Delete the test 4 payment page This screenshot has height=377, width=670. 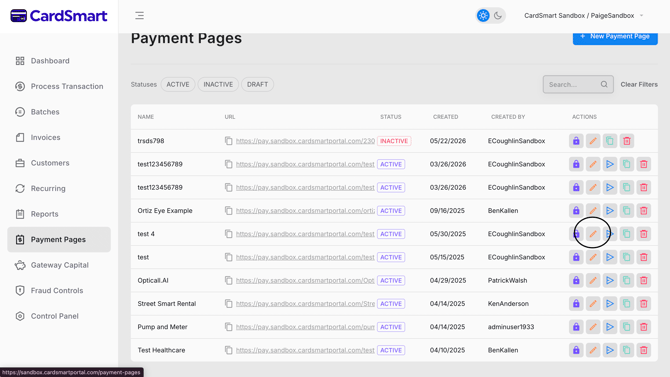(644, 234)
